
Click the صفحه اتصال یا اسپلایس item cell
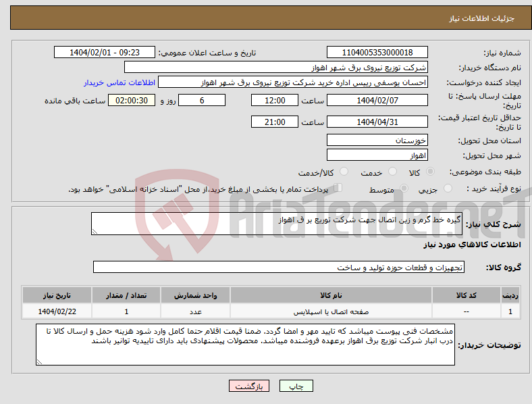[x=331, y=311]
